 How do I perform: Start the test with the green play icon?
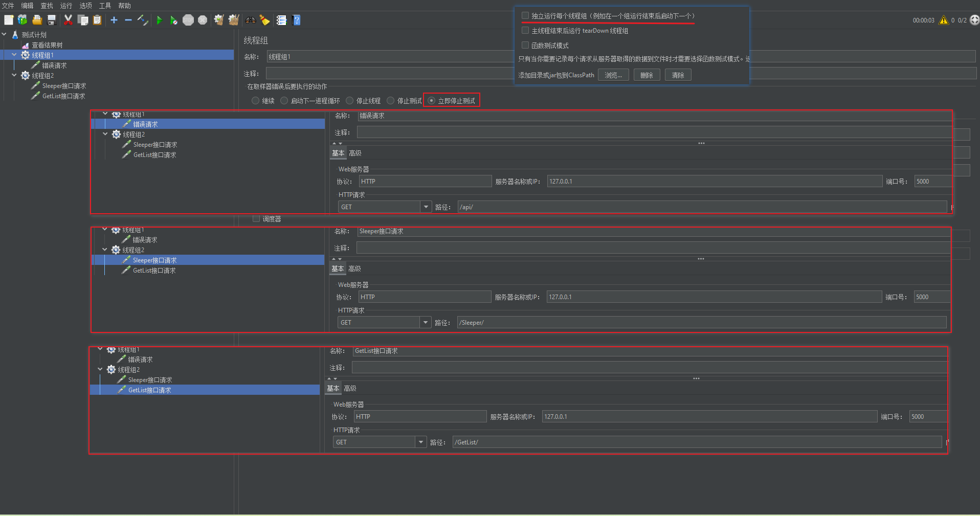(x=160, y=20)
